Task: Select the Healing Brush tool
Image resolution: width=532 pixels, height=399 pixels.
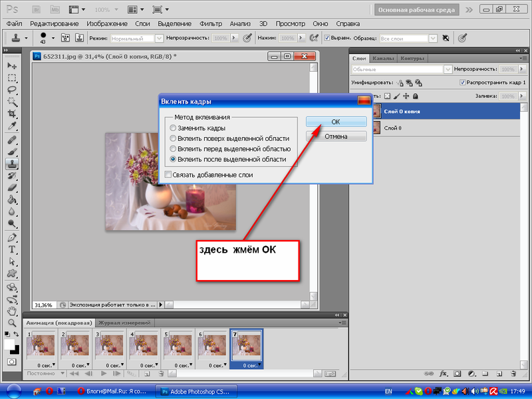Action: [12, 140]
